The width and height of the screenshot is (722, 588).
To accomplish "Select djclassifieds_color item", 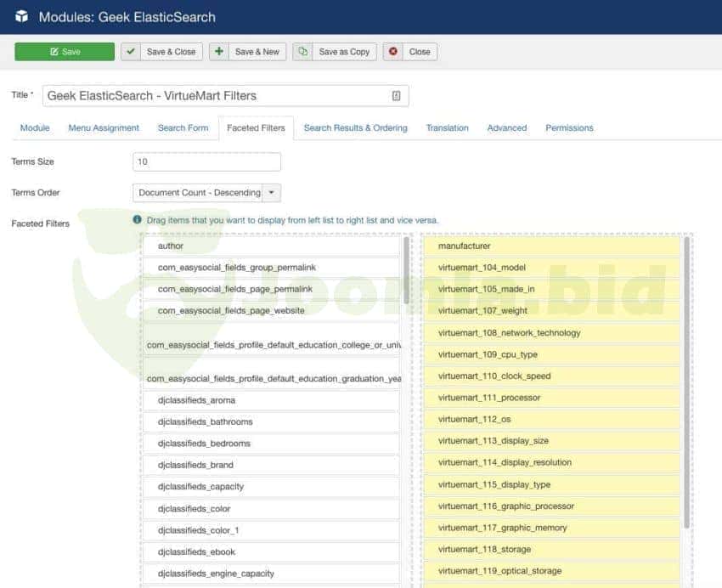I will point(271,509).
